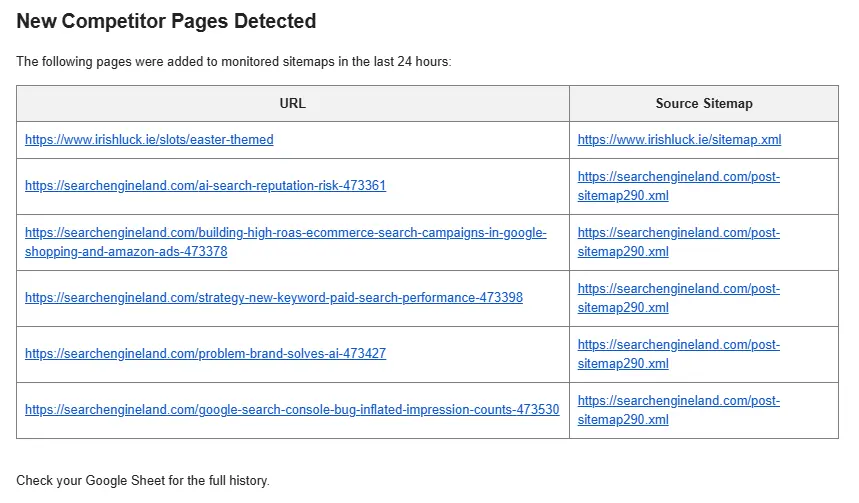Open post-sitemap290.xml link in ai-search-reputation row
This screenshot has height=503, width=859.
pyautogui.click(x=679, y=186)
